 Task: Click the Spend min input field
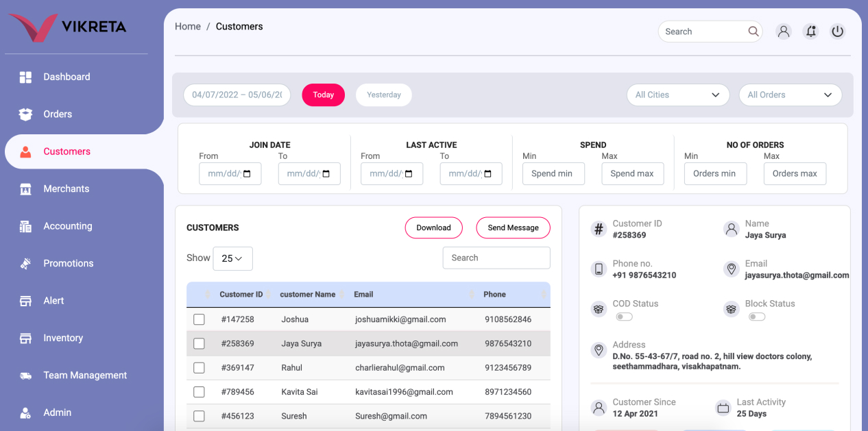click(x=553, y=174)
